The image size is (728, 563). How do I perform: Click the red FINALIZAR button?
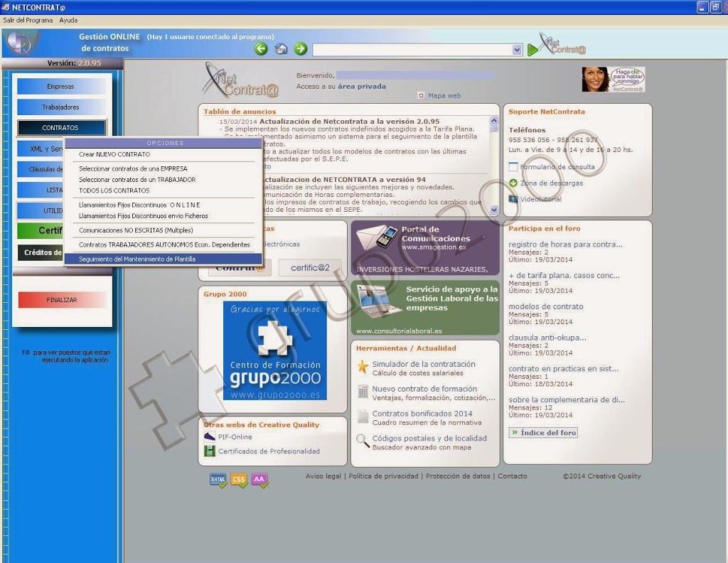tap(62, 300)
